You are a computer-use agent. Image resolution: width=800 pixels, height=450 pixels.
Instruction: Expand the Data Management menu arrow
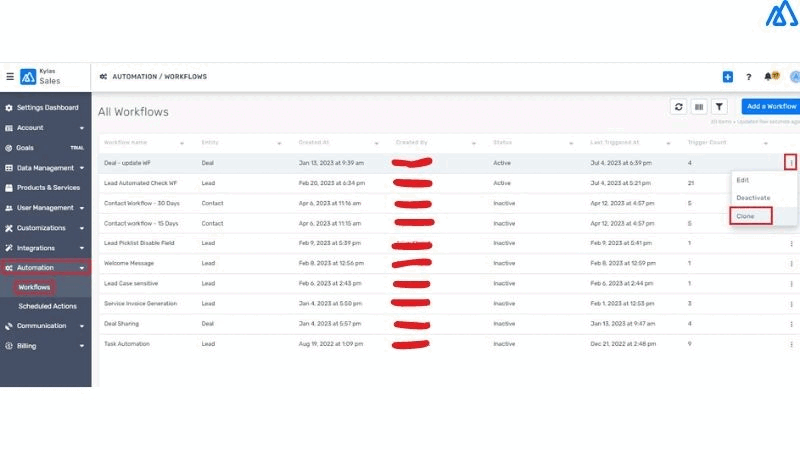tap(82, 168)
